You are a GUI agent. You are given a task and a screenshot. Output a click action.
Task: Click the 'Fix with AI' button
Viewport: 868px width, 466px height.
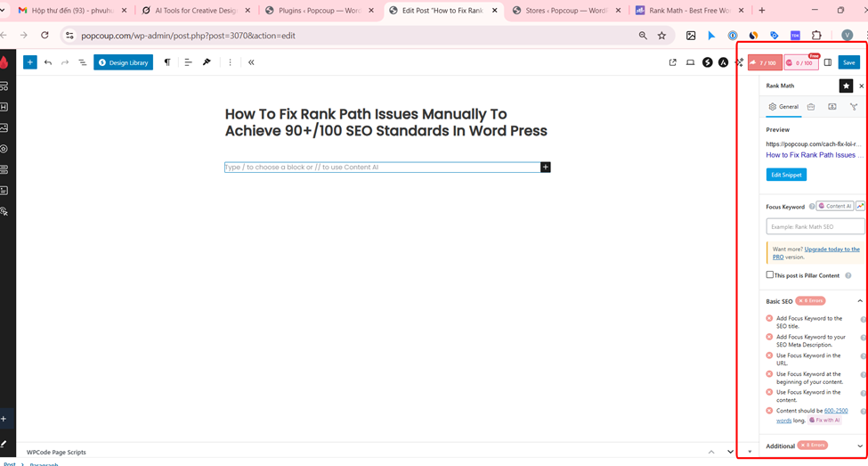click(824, 420)
